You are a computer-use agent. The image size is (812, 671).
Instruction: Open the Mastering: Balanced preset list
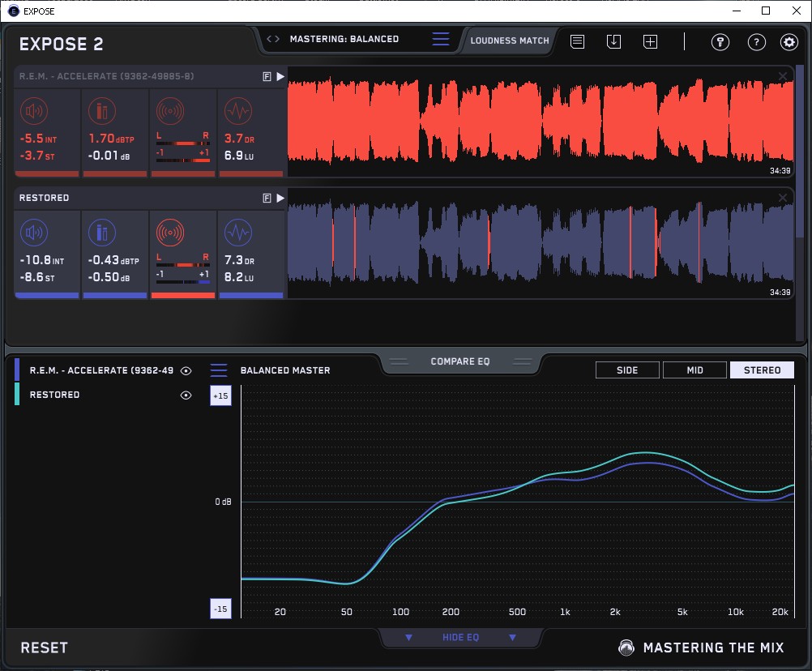[x=441, y=39]
